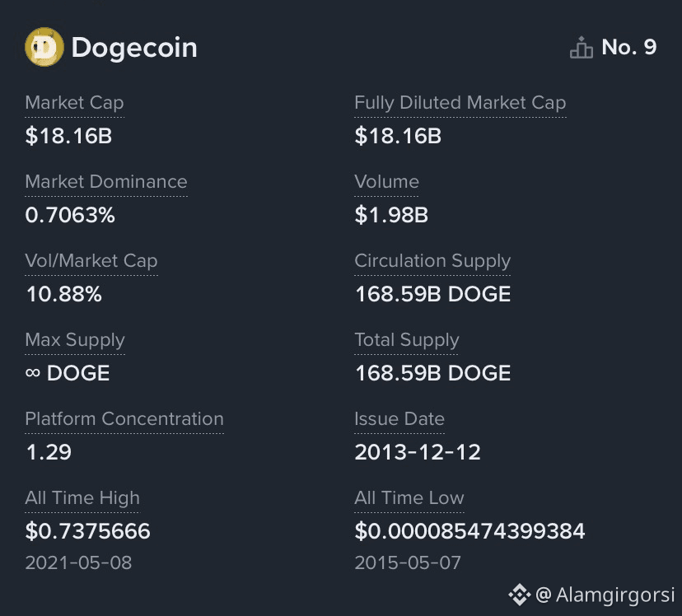Open the Market Cap info tooltip
Viewport: 682px width, 616px height.
click(x=74, y=102)
